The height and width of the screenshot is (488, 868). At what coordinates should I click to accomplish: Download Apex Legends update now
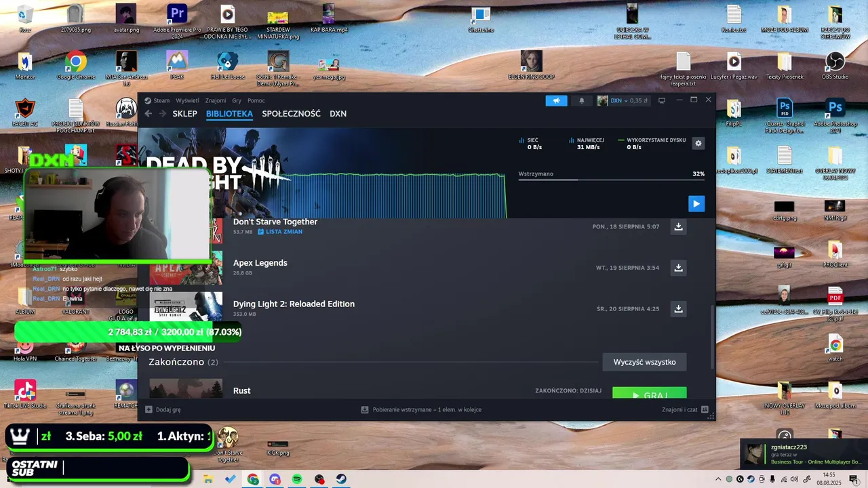(x=678, y=268)
